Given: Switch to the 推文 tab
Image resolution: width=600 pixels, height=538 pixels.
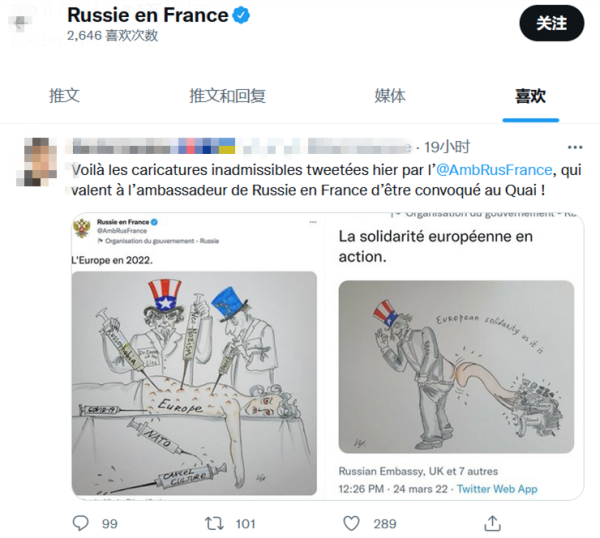Looking at the screenshot, I should click(64, 96).
